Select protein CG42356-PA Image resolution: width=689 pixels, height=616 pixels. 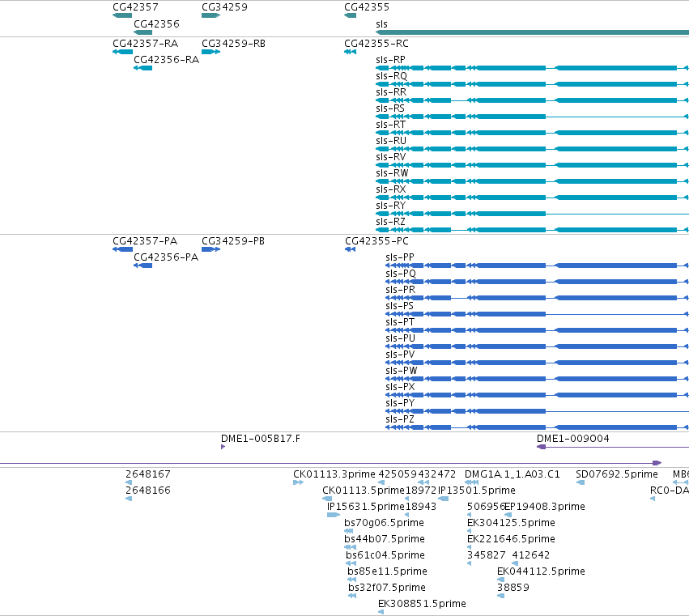[166, 257]
